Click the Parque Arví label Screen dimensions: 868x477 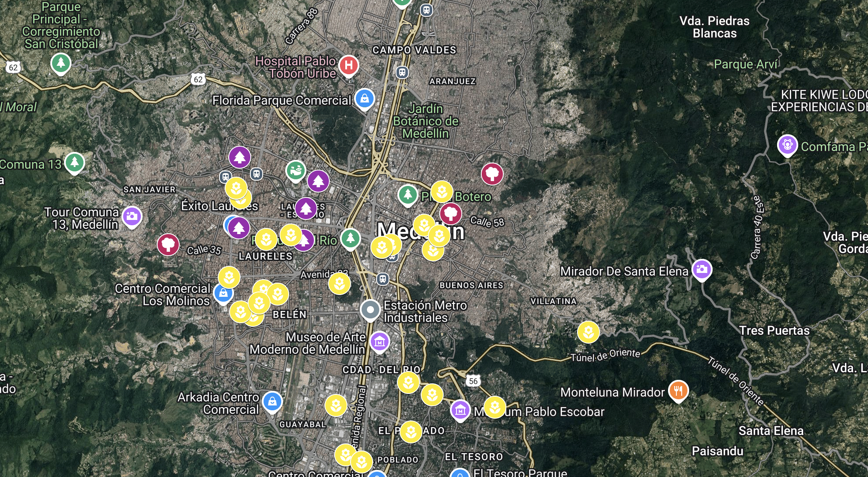pos(746,64)
